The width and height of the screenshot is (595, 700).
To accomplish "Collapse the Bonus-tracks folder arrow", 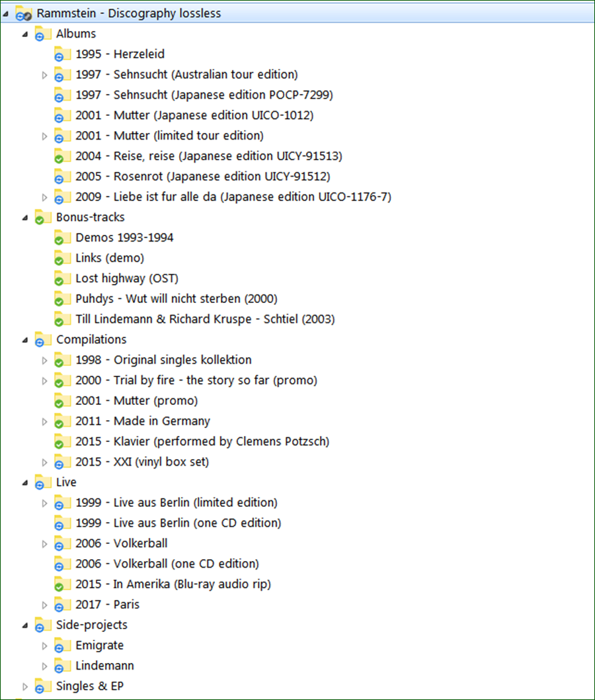I will coord(25,218).
